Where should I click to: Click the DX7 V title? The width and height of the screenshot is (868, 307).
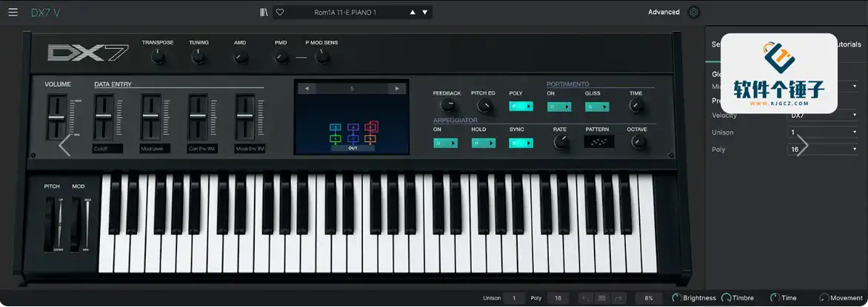click(x=45, y=12)
